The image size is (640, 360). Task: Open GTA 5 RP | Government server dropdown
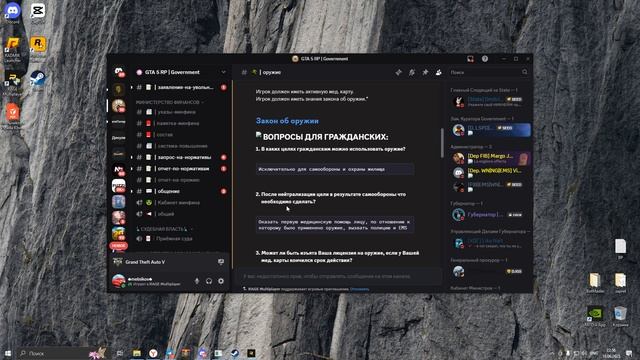click(x=223, y=72)
